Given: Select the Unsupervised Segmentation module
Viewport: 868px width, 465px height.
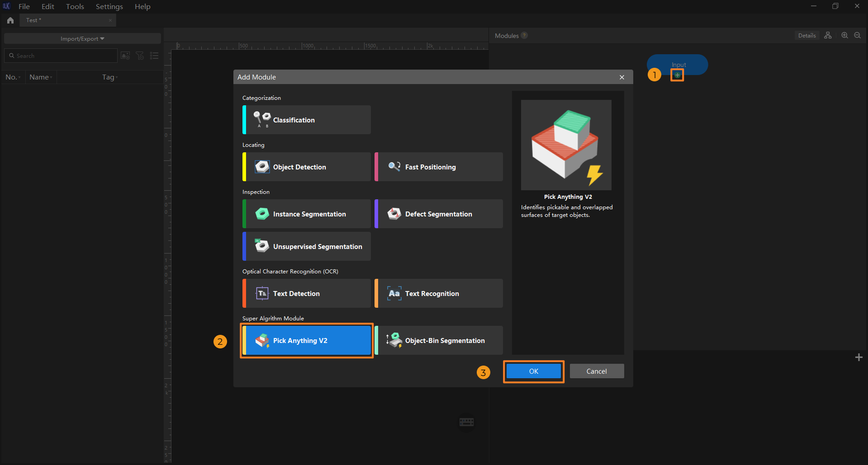Looking at the screenshot, I should pyautogui.click(x=307, y=246).
